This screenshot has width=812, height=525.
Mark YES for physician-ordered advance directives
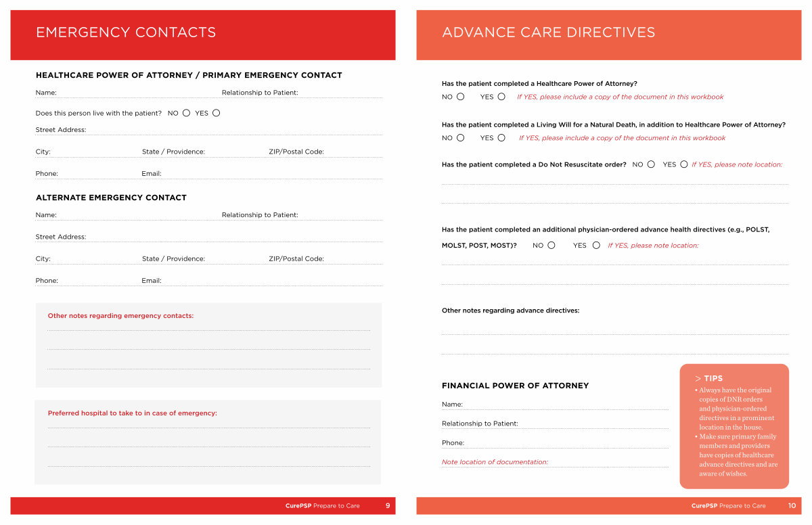click(596, 246)
